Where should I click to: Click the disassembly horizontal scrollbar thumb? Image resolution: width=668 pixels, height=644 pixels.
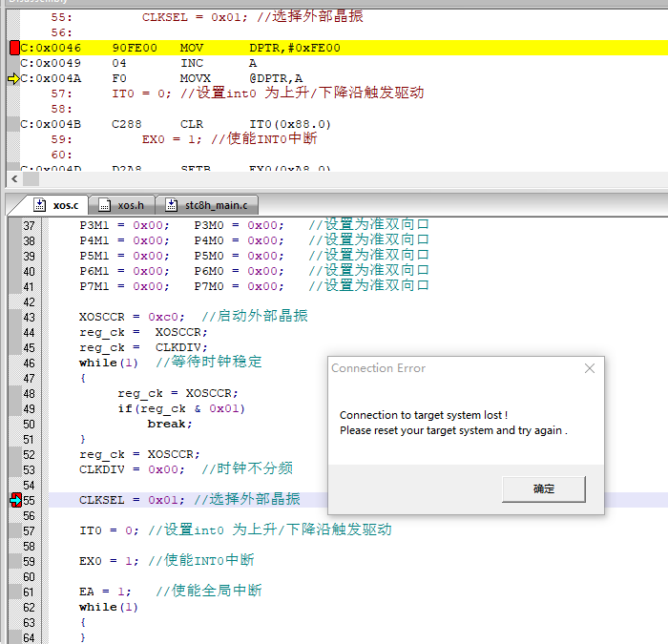click(x=31, y=179)
